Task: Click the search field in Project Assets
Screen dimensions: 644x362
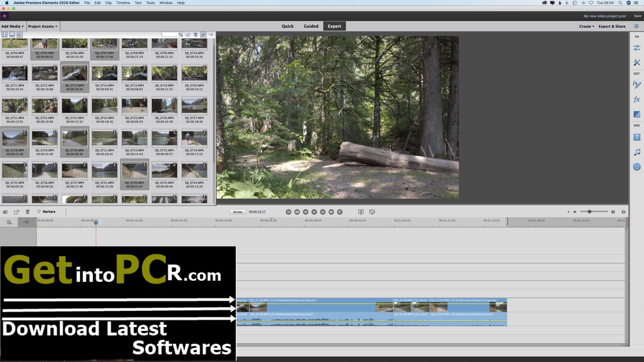Action: (x=172, y=35)
